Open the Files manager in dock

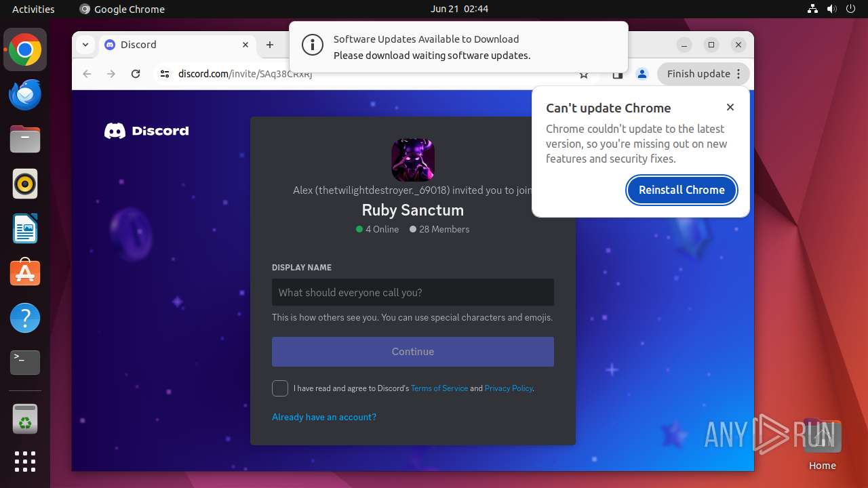pyautogui.click(x=25, y=139)
